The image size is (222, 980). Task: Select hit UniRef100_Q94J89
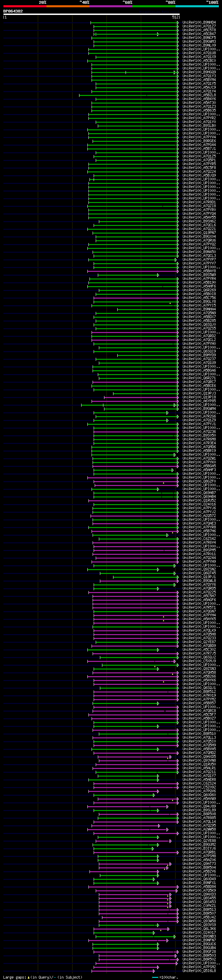coord(199,807)
